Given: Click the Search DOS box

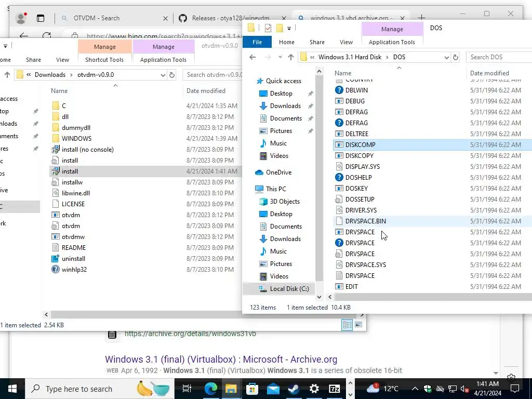Looking at the screenshot, I should [x=499, y=57].
